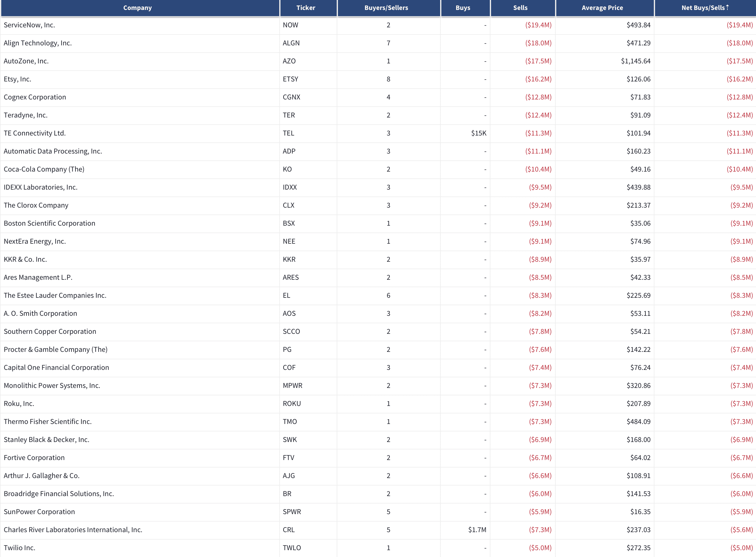
Task: Click the $493.84 average price value
Action: point(638,25)
